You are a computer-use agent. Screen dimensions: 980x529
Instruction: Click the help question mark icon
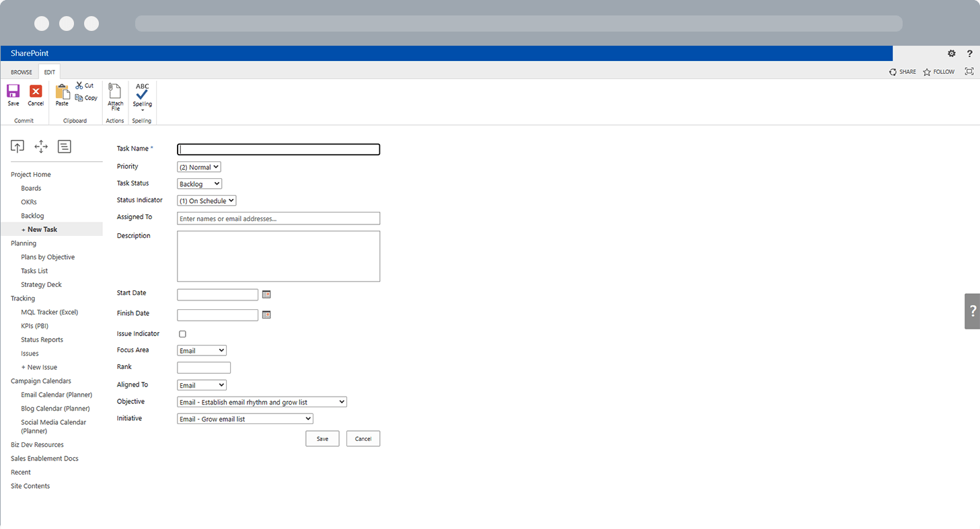coord(969,53)
